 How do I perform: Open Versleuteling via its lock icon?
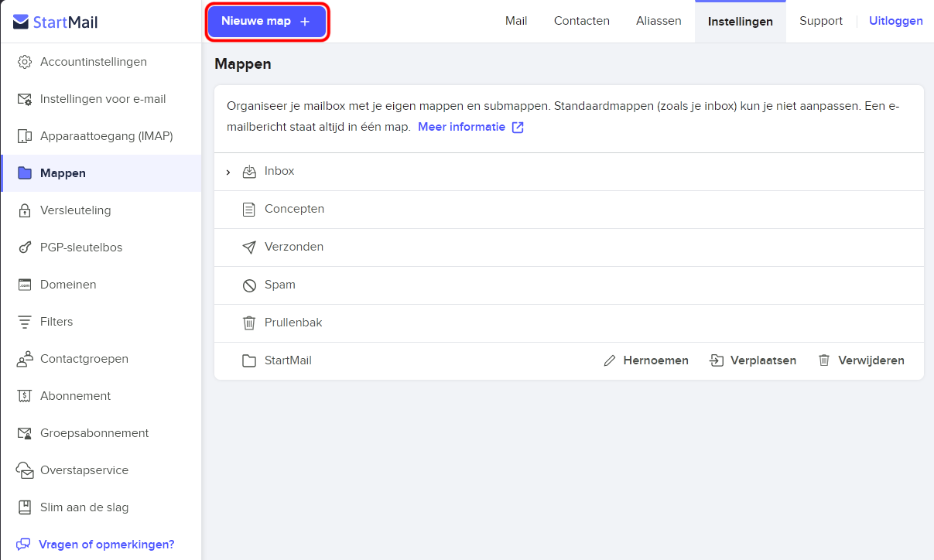pos(25,210)
